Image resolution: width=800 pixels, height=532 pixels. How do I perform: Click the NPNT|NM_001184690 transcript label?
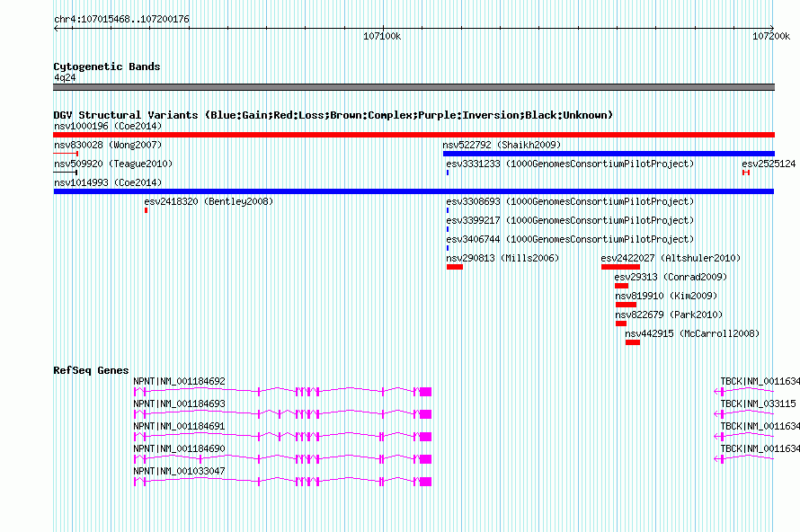pyautogui.click(x=179, y=448)
